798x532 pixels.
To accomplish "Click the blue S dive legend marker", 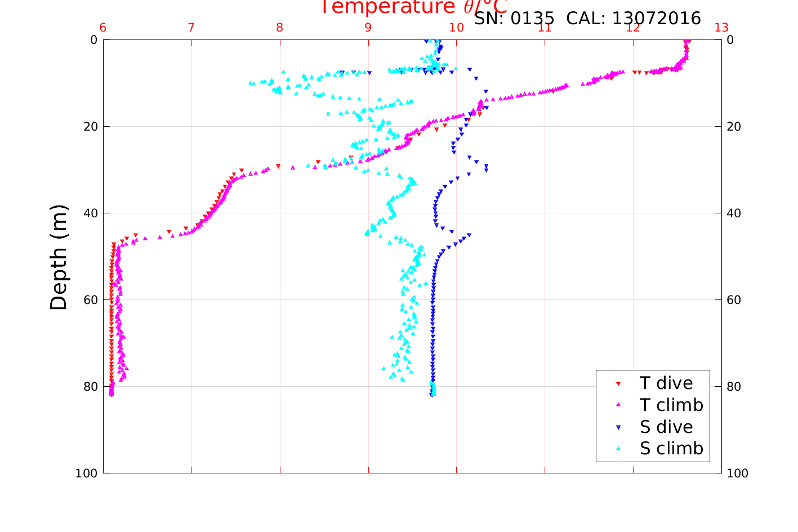I will (618, 427).
